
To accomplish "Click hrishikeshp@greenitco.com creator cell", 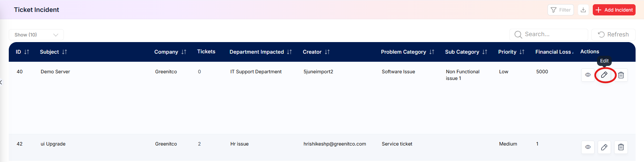I will [335, 144].
